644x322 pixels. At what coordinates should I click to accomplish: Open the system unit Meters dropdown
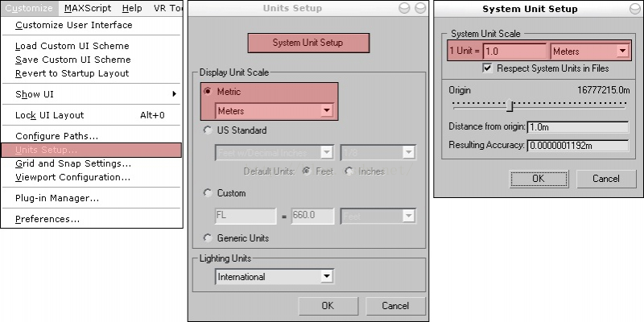point(621,51)
